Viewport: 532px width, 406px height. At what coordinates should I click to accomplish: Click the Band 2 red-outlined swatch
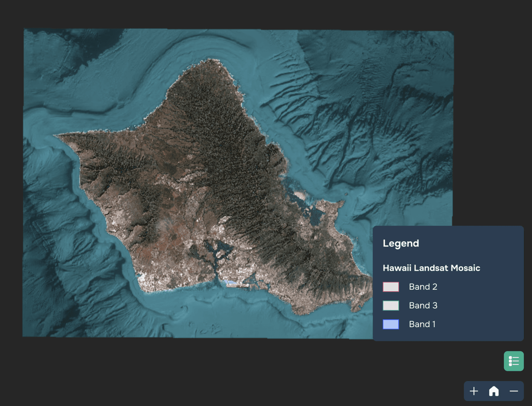391,287
